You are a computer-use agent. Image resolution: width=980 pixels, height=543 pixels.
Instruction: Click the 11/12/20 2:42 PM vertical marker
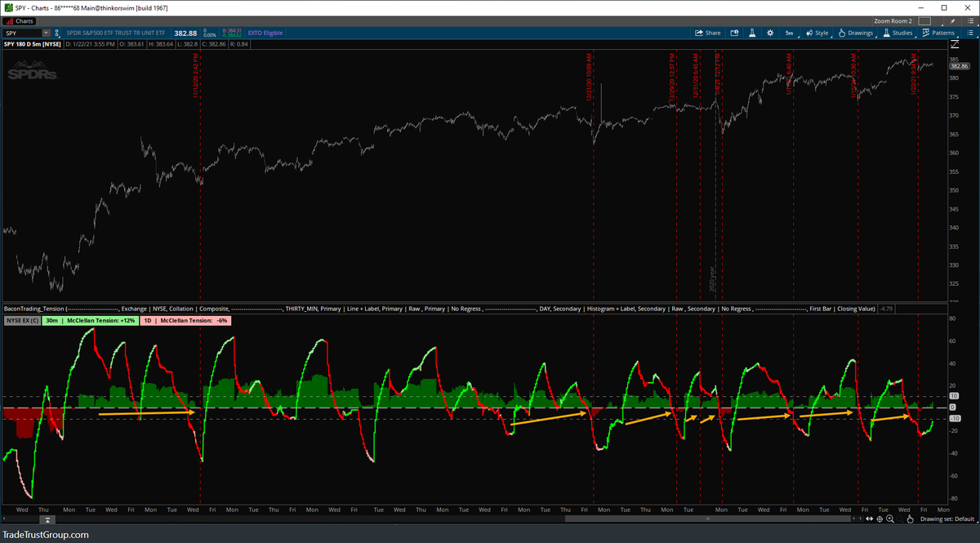click(x=197, y=76)
